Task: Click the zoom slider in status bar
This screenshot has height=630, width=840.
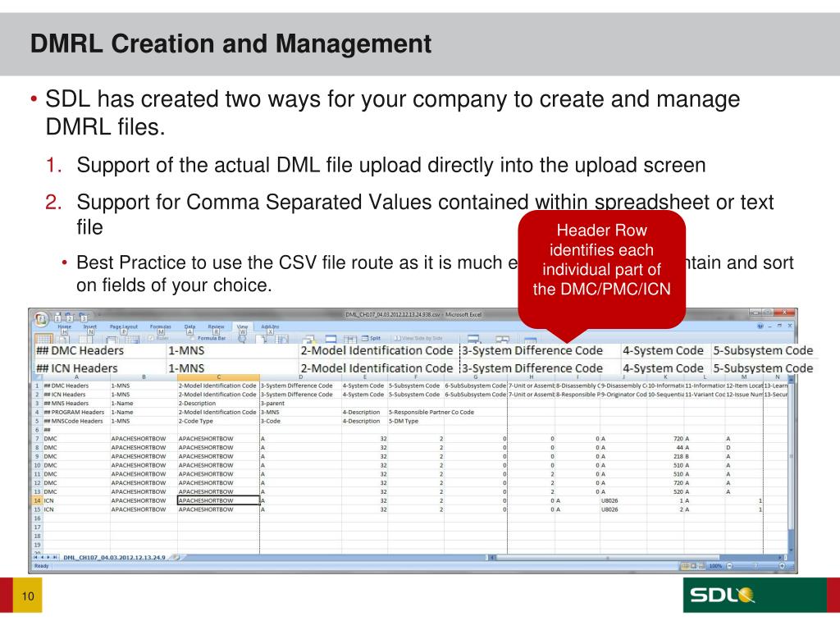Action: click(x=756, y=566)
